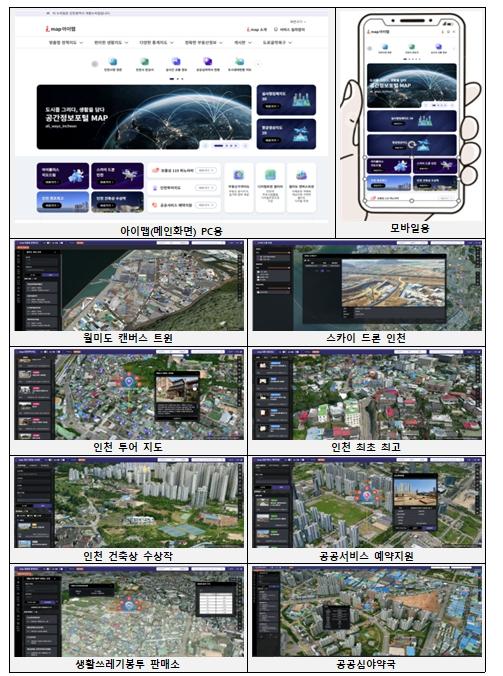503x676 pixels.
Task: Open the 스카이 드론 인천 card on PC screen
Action: (117, 176)
